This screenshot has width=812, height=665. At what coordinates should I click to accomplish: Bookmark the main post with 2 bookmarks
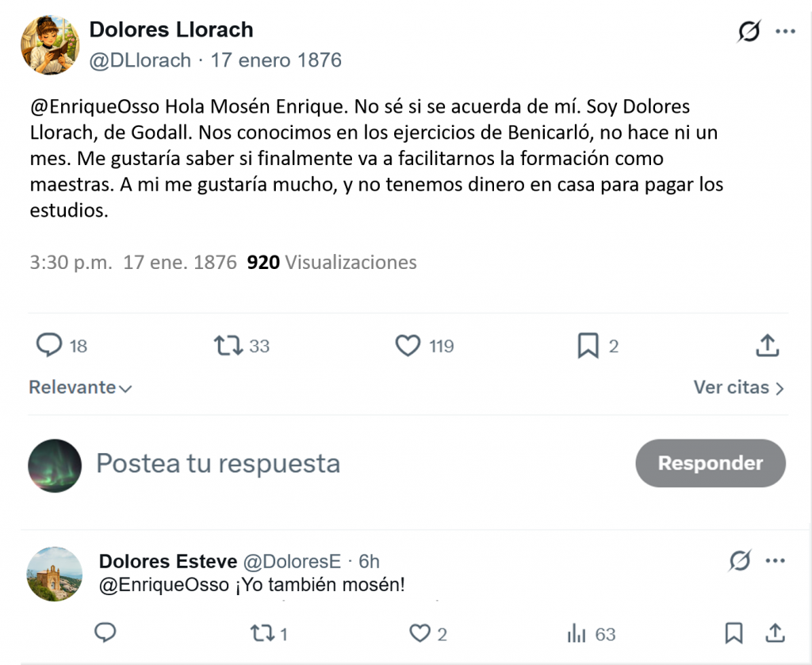[x=588, y=346]
